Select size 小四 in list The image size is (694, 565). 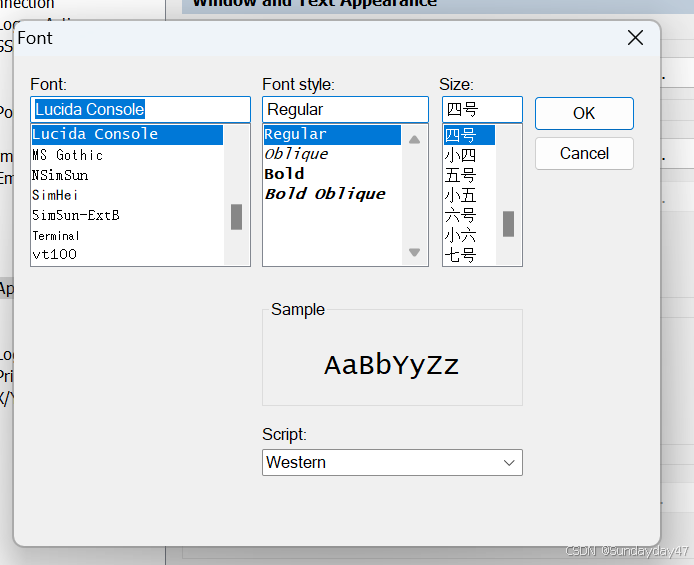(460, 155)
